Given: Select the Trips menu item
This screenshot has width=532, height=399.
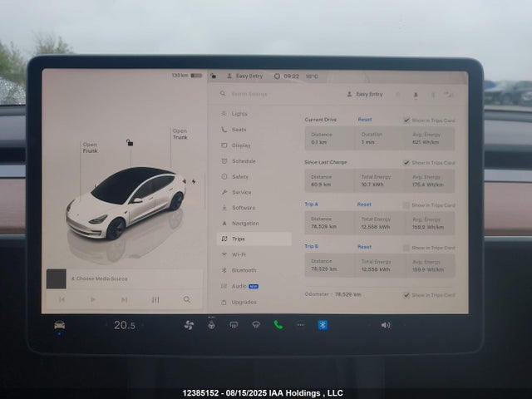Looking at the screenshot, I should (x=254, y=239).
